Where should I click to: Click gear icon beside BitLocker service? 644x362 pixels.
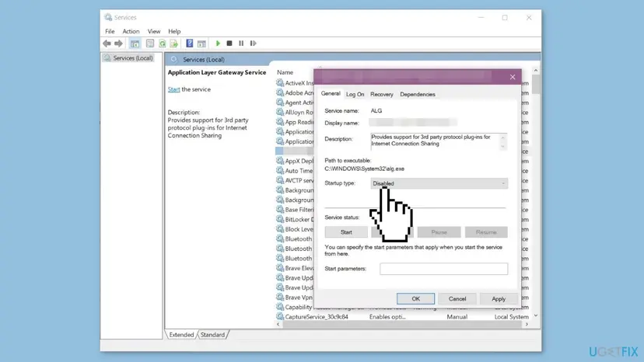pyautogui.click(x=280, y=220)
